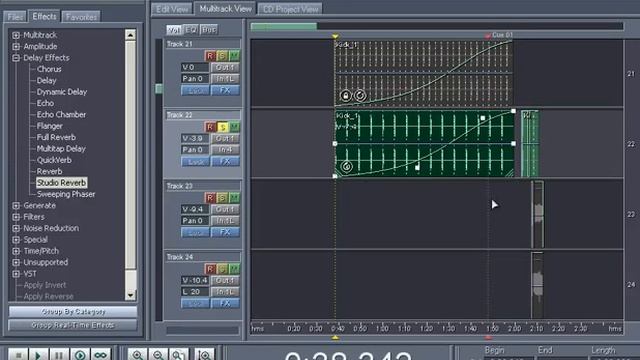Select the Bus track controls tab
This screenshot has width=640, height=360.
pyautogui.click(x=209, y=29)
